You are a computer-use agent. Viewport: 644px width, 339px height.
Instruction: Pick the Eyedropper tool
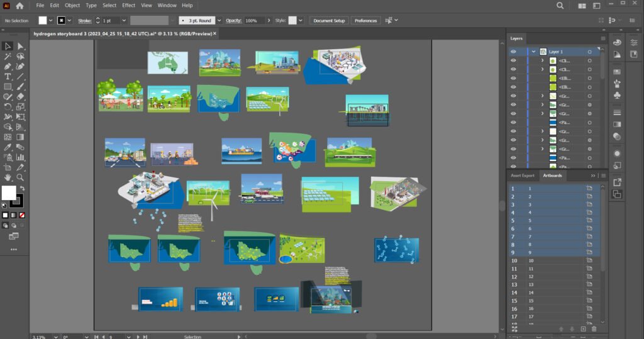(8, 147)
